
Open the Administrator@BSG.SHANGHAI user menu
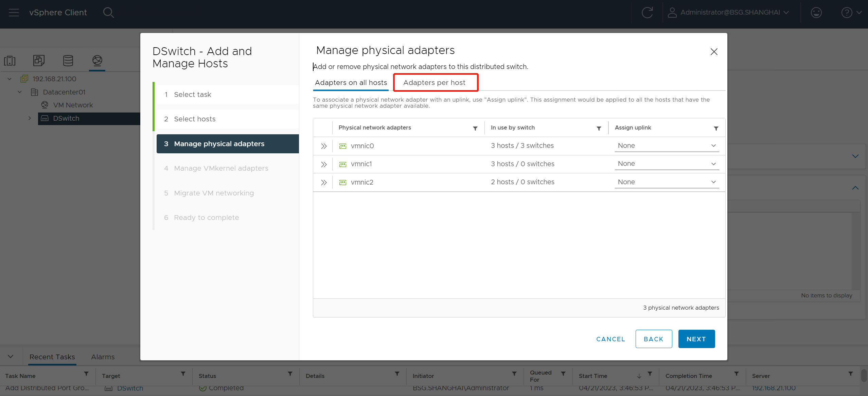point(728,13)
